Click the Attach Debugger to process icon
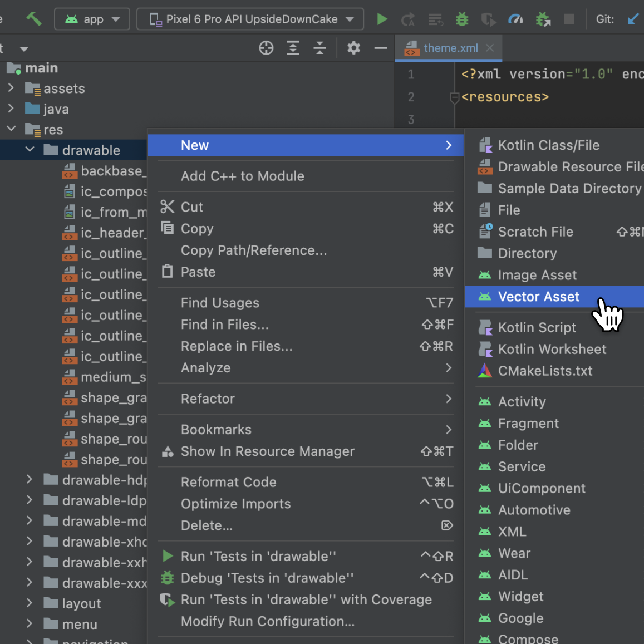 543,19
